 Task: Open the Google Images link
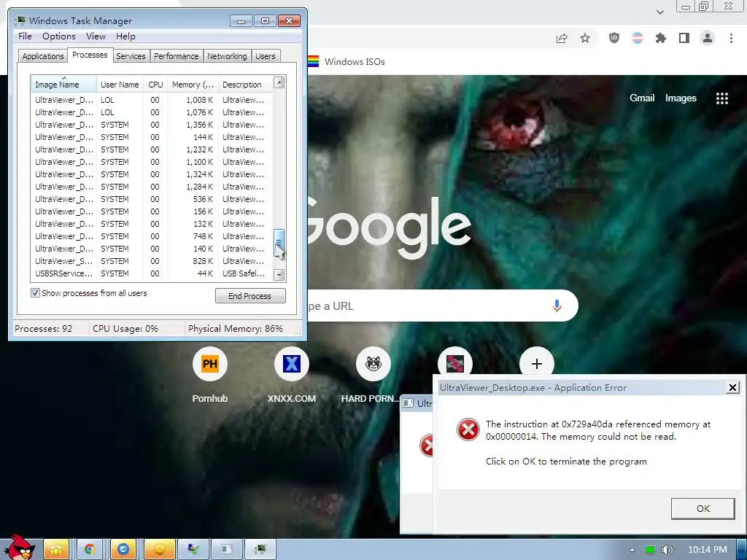(681, 98)
